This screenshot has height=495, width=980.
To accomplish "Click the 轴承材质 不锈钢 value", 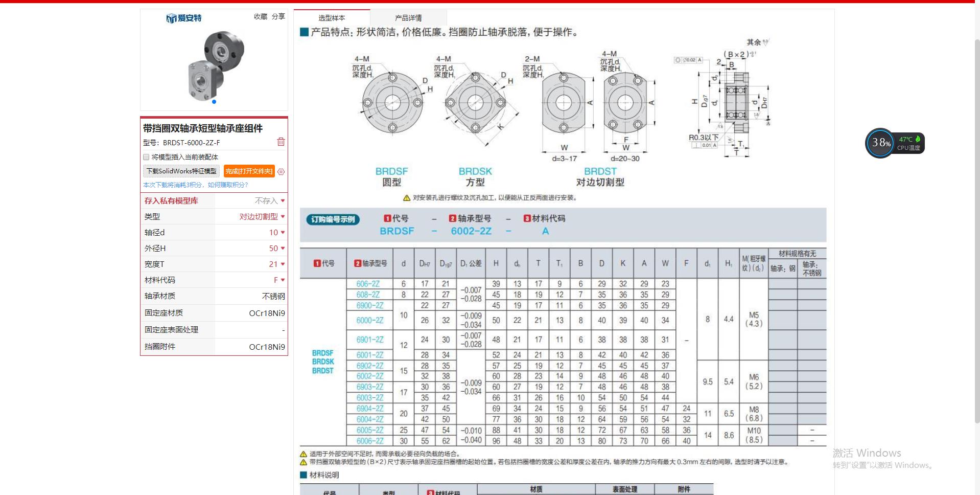I will 273,297.
